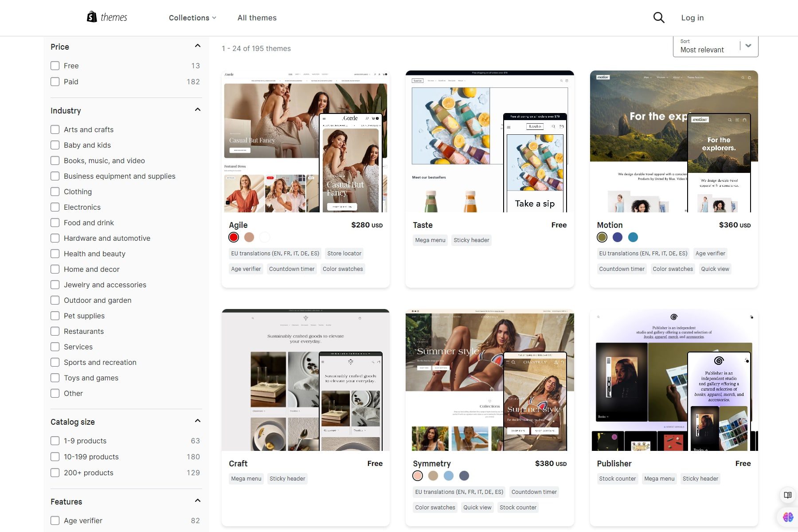The image size is (798, 532).
Task: Select the 10-199 products filter
Action: point(55,457)
